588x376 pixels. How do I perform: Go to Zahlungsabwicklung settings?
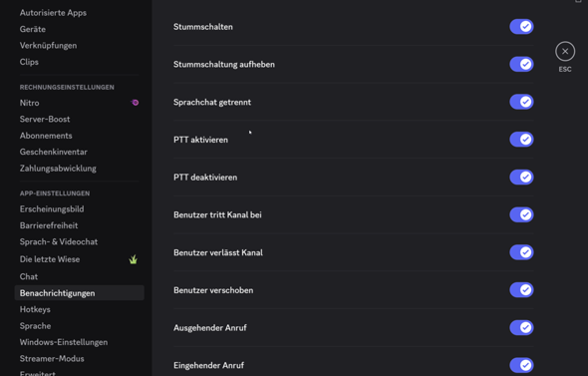[x=79, y=169]
